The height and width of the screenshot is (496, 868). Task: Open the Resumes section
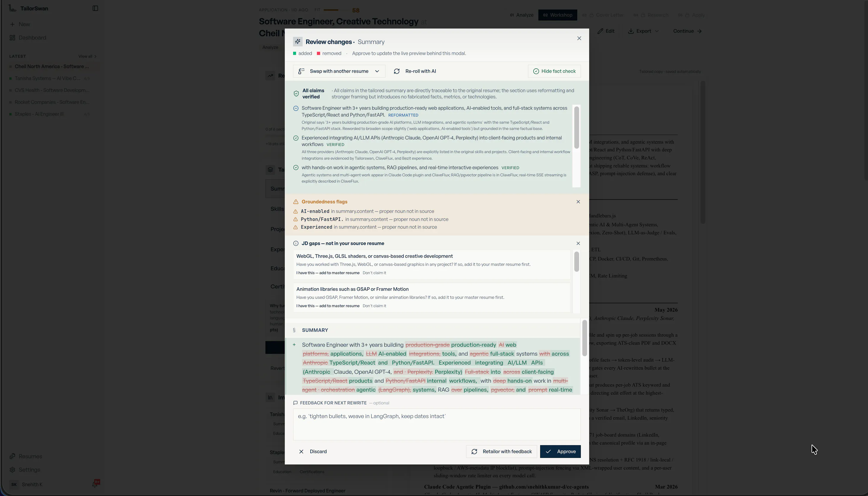[x=26, y=456]
